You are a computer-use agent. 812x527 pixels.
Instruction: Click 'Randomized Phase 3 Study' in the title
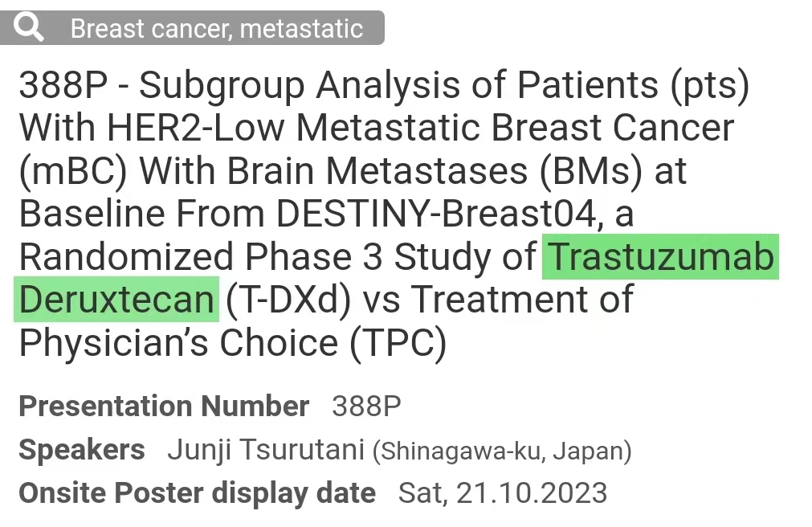(x=278, y=257)
